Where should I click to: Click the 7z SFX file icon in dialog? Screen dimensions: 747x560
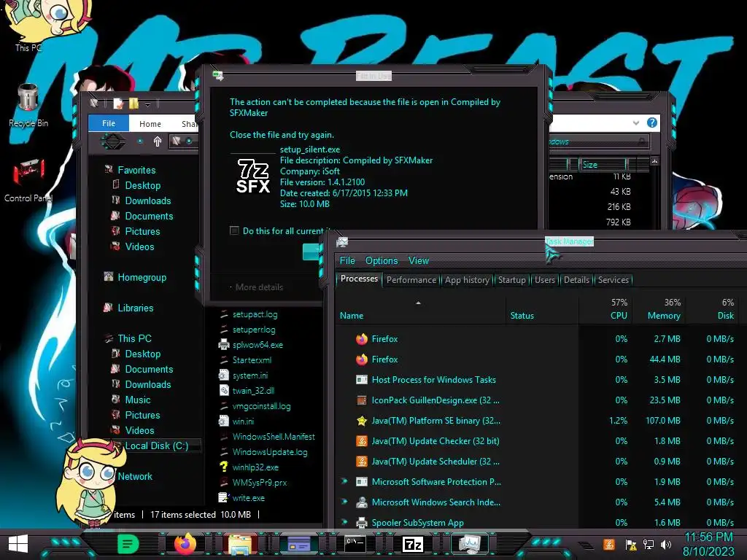pos(253,176)
